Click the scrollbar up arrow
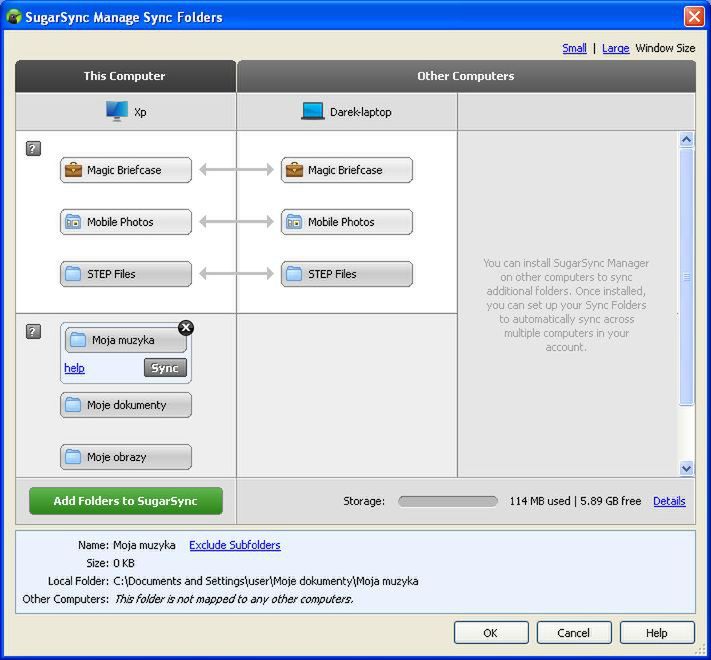The width and height of the screenshot is (711, 660). (x=687, y=140)
